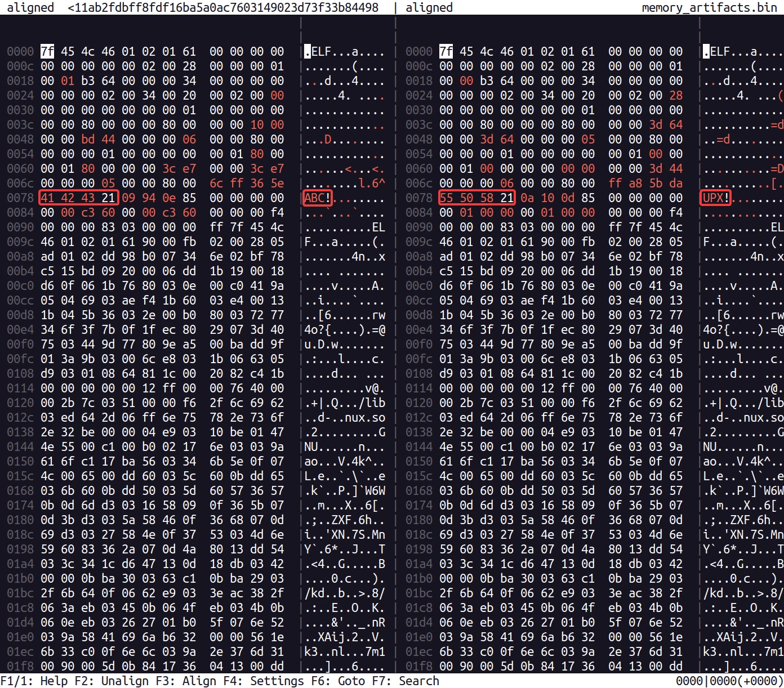
Task: Click the memory_artifacts.bin filename in the header
Action: click(709, 7)
